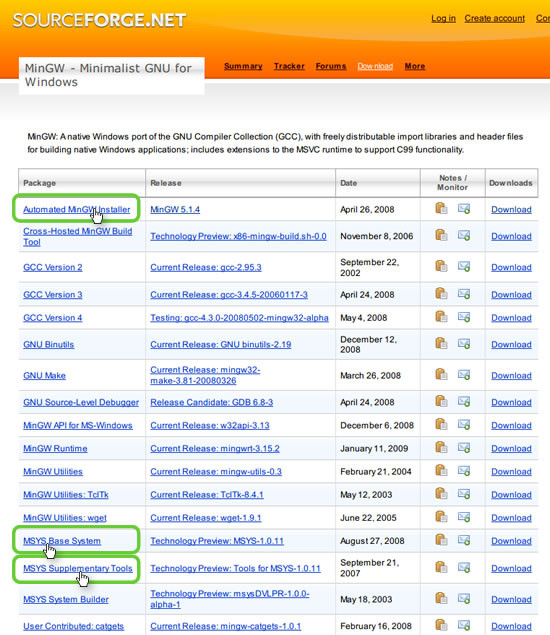Click Download for GNU Binutils
The width and height of the screenshot is (550, 635).
tap(511, 344)
